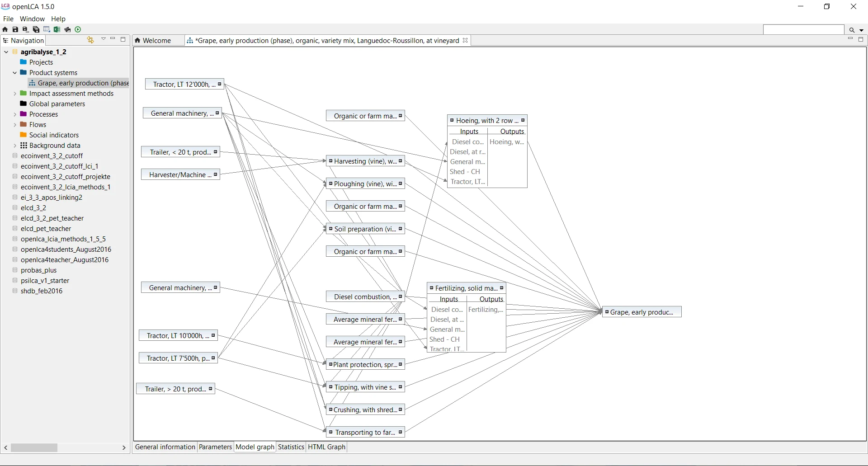Click the table editor toolbar icon

47,29
